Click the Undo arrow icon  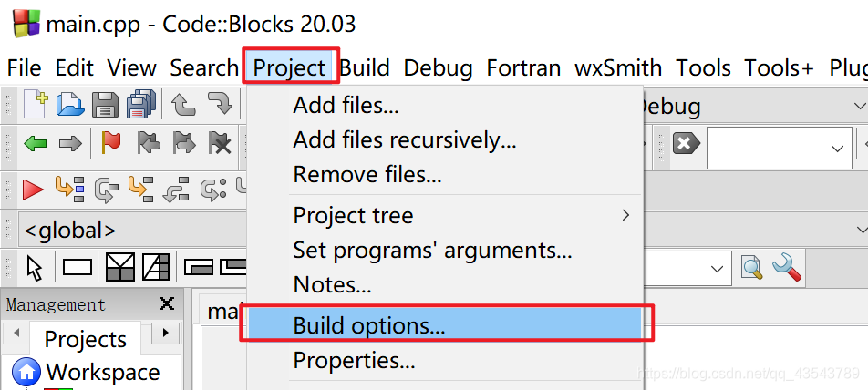point(183,104)
